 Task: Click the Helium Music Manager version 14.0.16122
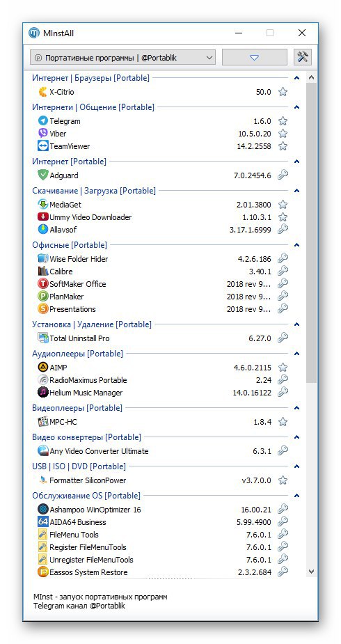click(x=252, y=393)
